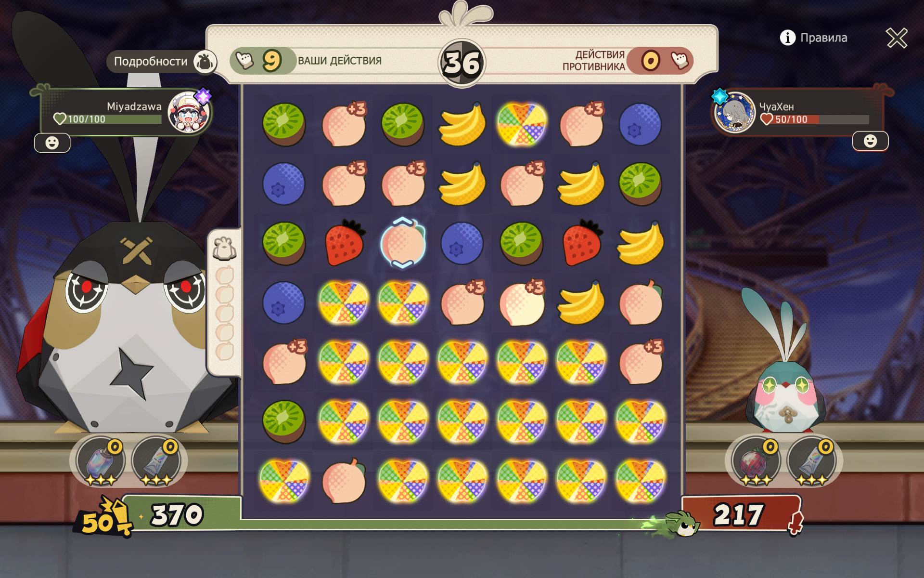Image resolution: width=924 pixels, height=578 pixels.
Task: Click Miyadzawa's player avatar
Action: (188, 112)
